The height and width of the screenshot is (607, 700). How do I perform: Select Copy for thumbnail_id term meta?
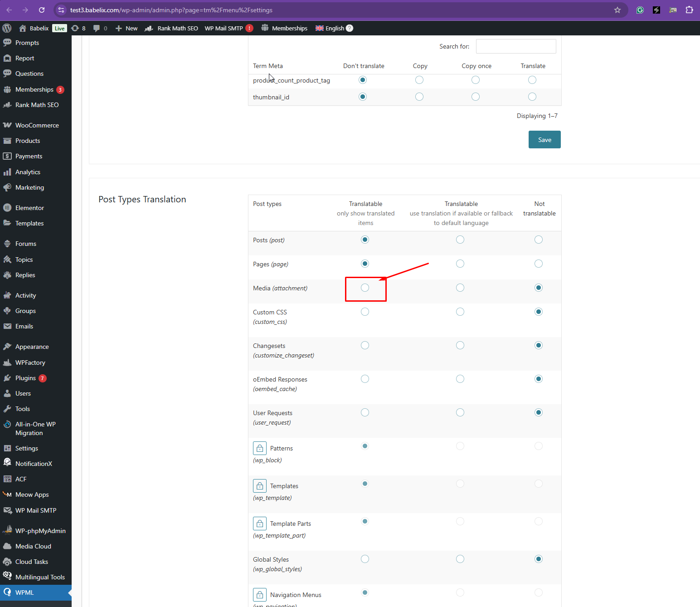point(419,97)
